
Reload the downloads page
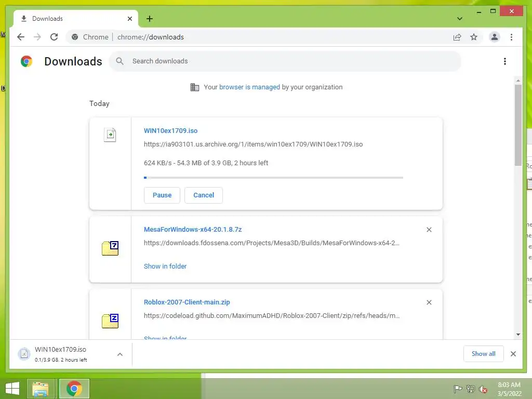(x=54, y=37)
